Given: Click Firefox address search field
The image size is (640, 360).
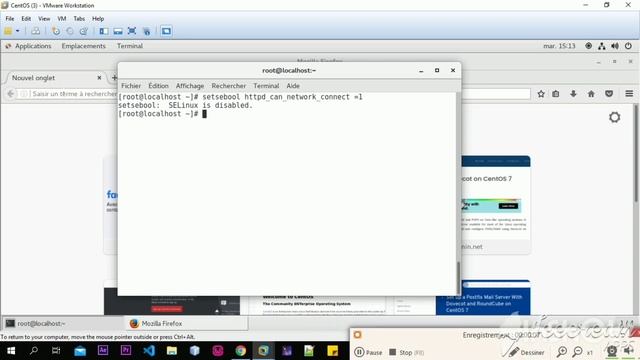Looking at the screenshot, I should (74, 94).
